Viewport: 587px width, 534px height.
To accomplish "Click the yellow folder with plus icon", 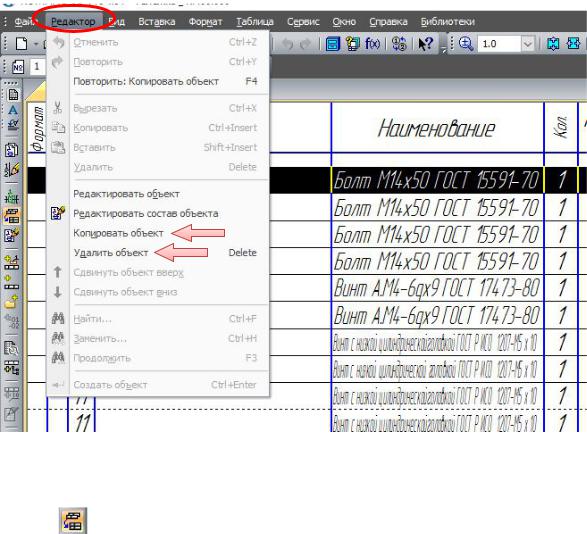I will pos(12,301).
